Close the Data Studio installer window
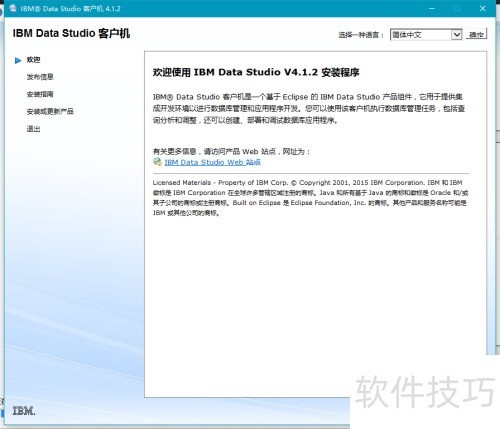 tap(482, 8)
